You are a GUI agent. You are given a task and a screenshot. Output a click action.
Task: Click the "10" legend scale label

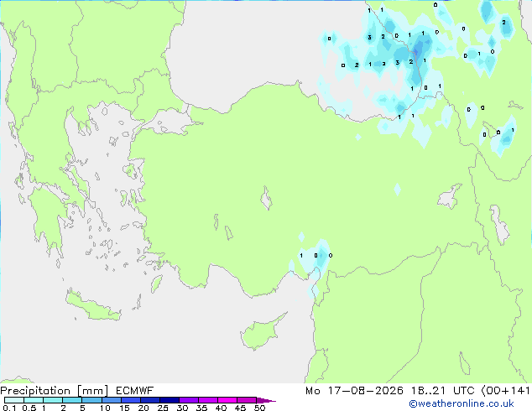105,408
